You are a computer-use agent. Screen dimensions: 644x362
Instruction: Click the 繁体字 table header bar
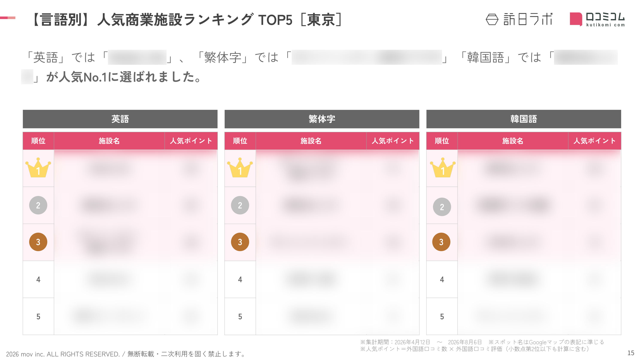click(322, 119)
